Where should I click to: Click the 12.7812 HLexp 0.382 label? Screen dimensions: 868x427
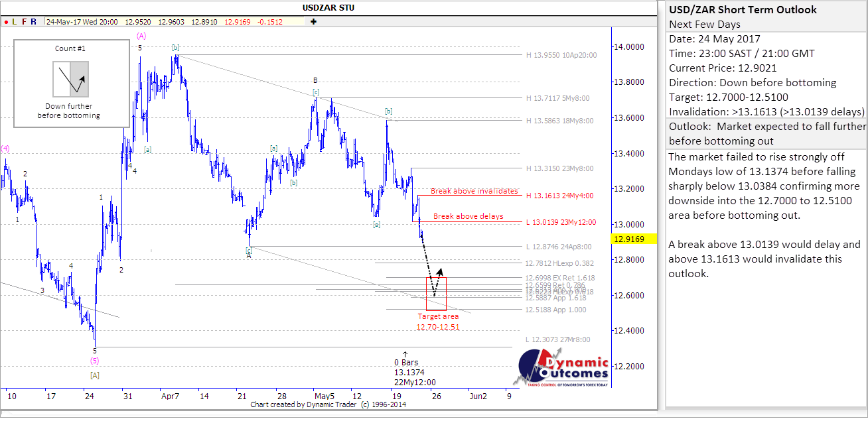[x=559, y=263]
